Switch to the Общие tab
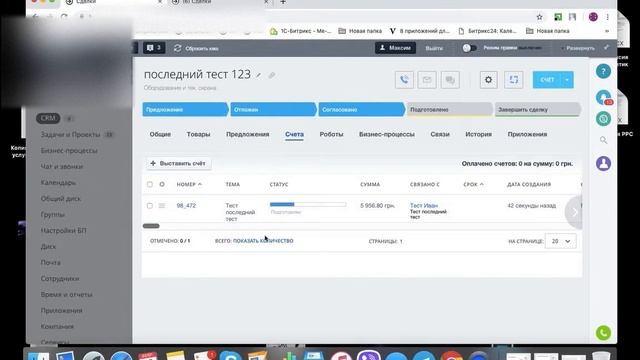Image resolution: width=640 pixels, height=360 pixels. 160,134
